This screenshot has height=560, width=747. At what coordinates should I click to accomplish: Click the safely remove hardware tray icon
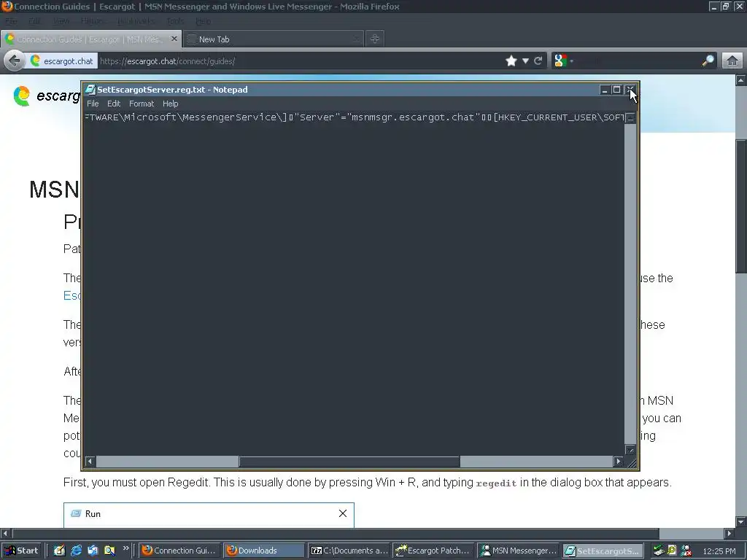(659, 551)
